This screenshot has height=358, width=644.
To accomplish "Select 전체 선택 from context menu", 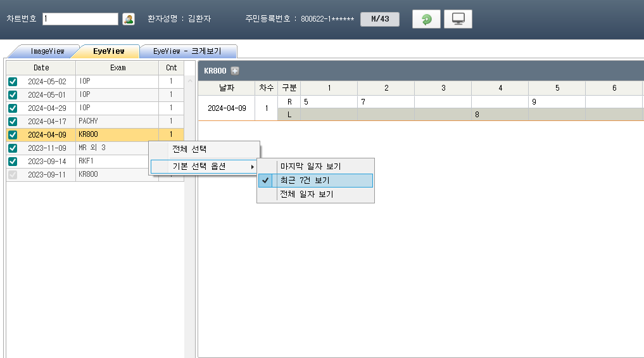I will [x=190, y=150].
